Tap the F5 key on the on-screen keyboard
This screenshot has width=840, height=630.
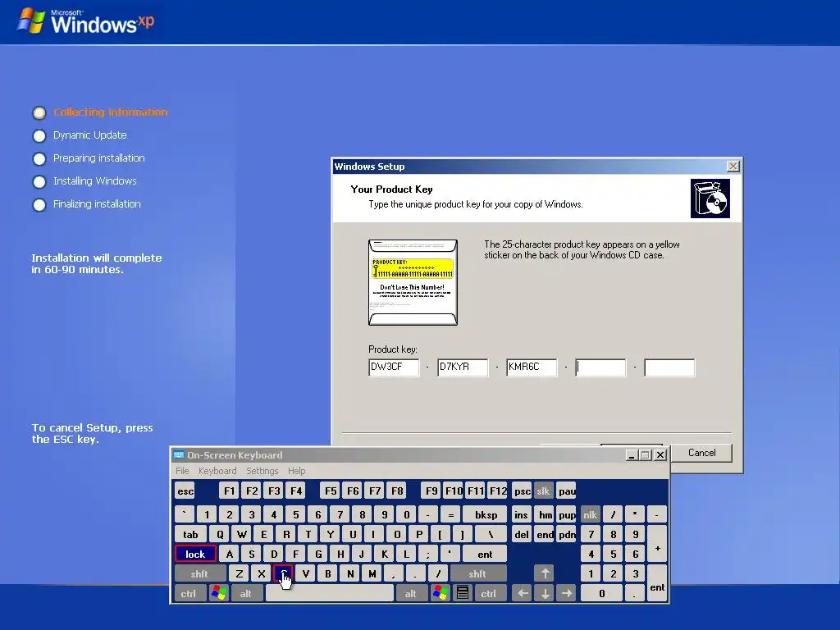(331, 491)
